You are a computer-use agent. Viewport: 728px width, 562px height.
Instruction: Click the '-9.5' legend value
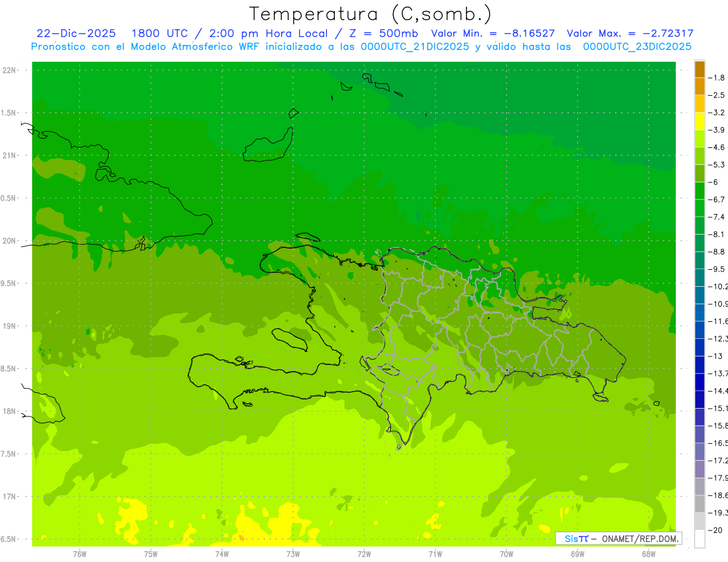click(x=717, y=269)
